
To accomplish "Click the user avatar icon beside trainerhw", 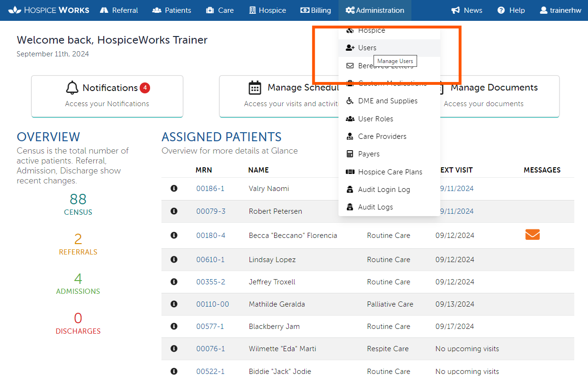I will tap(543, 10).
